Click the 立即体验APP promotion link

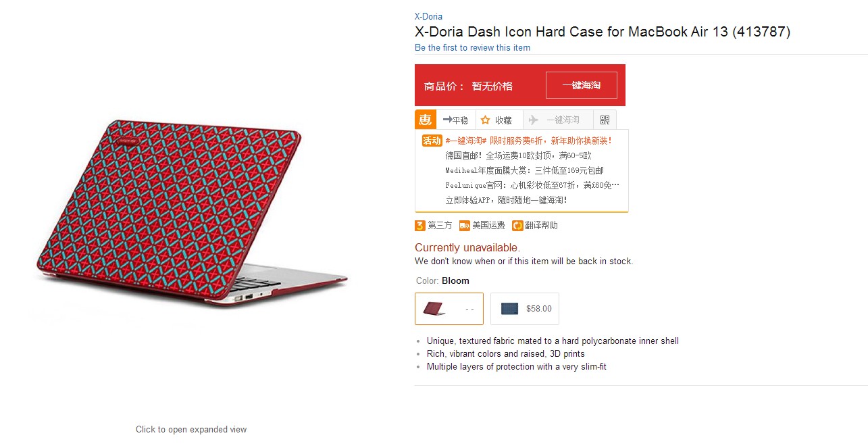point(506,200)
